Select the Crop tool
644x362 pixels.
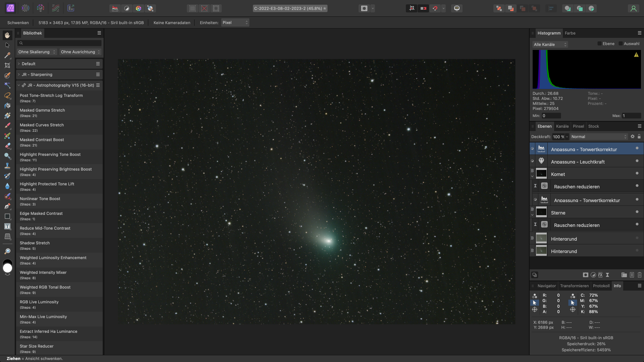click(7, 65)
